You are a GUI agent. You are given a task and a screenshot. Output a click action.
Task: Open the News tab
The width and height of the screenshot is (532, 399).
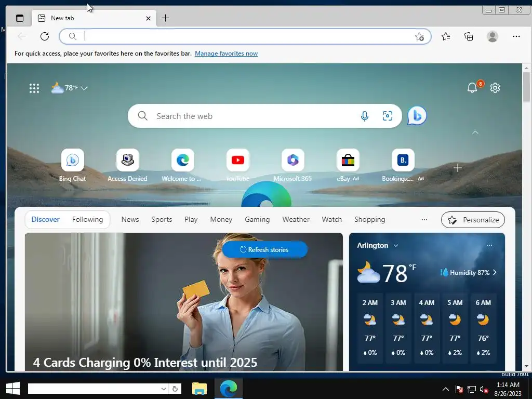(x=130, y=220)
